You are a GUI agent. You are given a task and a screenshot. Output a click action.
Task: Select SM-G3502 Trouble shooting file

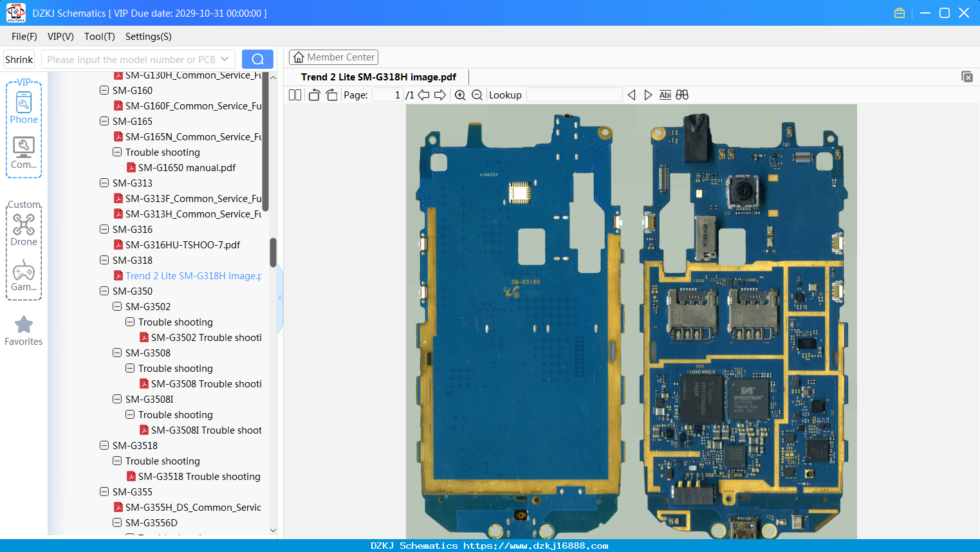[201, 337]
